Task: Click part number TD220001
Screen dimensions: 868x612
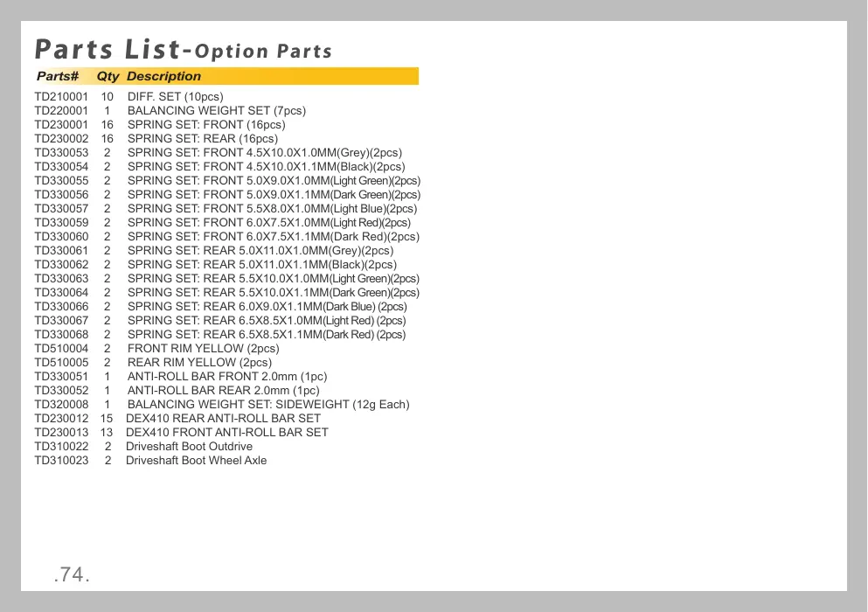Action: pyautogui.click(x=61, y=111)
